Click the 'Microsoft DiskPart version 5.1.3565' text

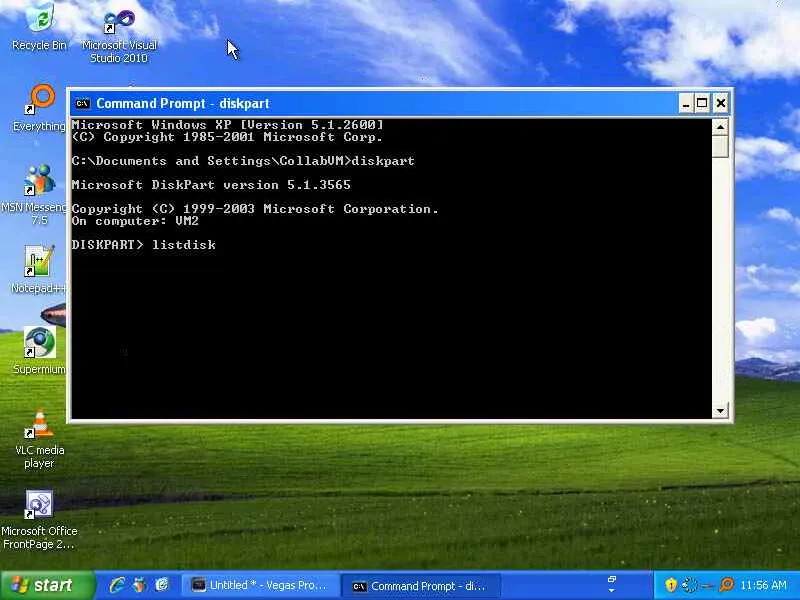pos(211,185)
